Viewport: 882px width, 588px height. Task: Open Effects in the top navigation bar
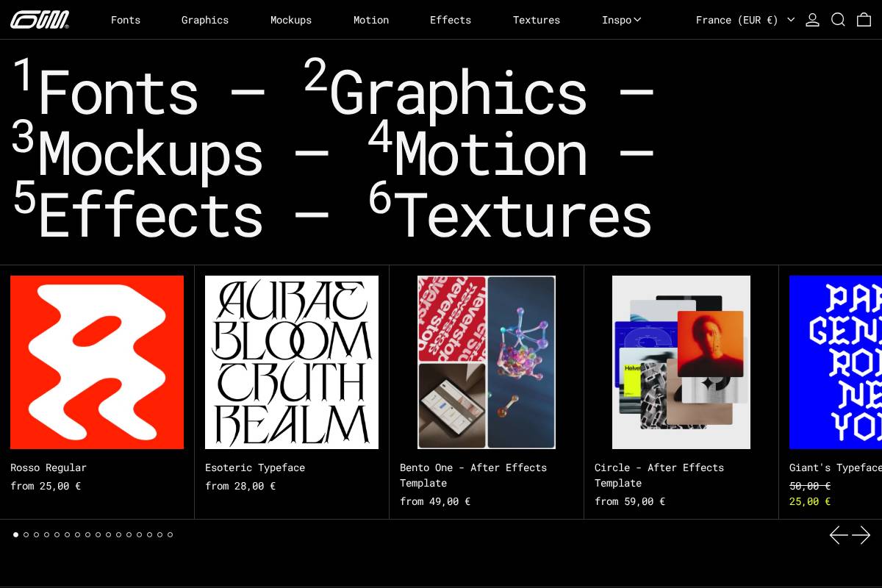click(x=451, y=20)
